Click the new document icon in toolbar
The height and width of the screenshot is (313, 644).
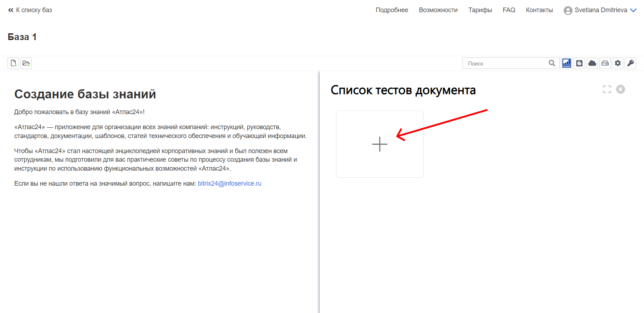click(13, 63)
